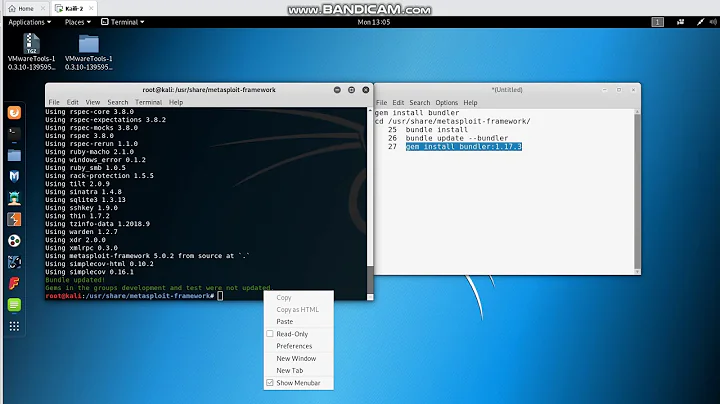Viewport: 720px width, 404px height.
Task: Open the VMwareTools folder on desktop
Action: point(88,45)
